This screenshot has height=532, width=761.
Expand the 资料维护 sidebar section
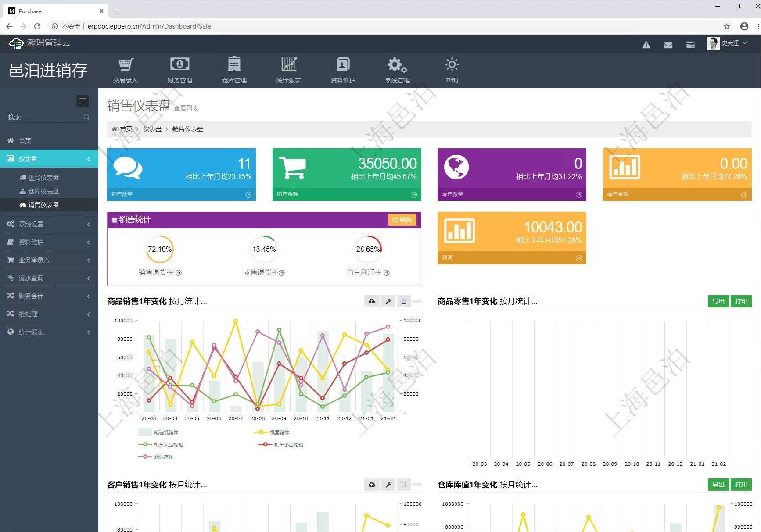click(x=49, y=242)
